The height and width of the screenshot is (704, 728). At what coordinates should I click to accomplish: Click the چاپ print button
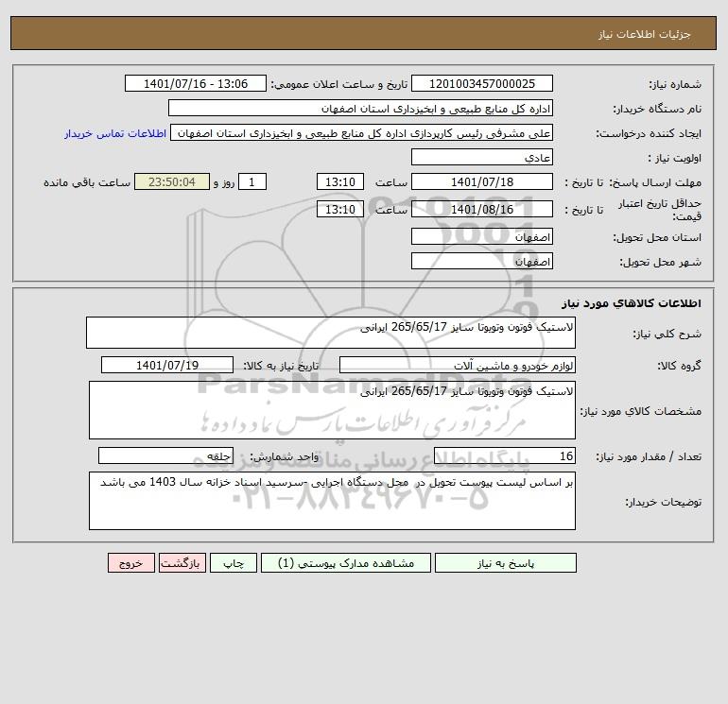point(234,563)
